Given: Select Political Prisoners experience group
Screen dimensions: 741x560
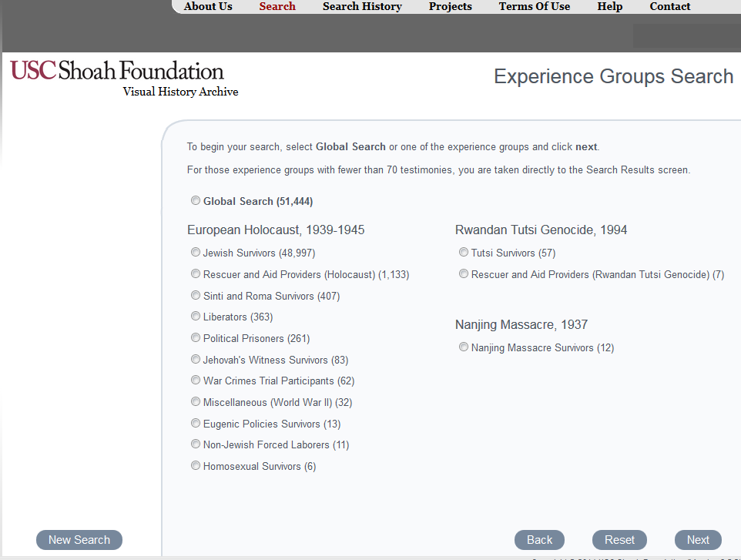Looking at the screenshot, I should [x=196, y=337].
